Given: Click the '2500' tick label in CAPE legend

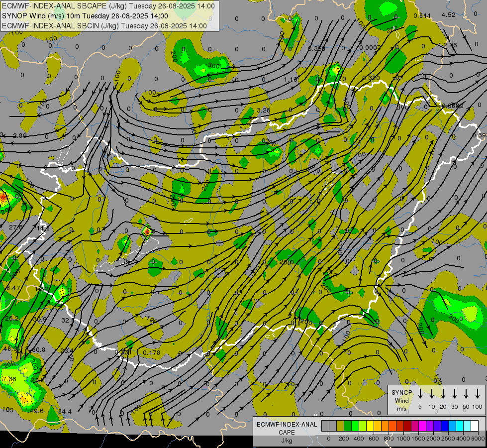Looking at the screenshot, I should click(448, 439).
